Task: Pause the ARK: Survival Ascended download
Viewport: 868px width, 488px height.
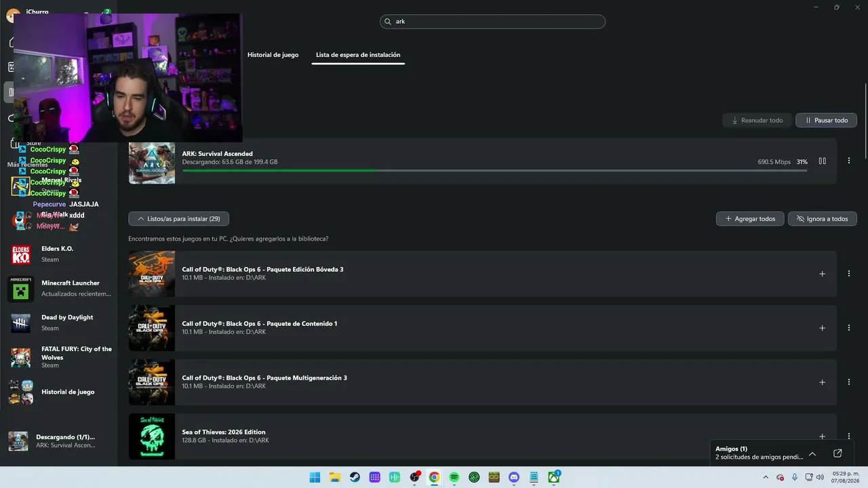Action: pyautogui.click(x=822, y=161)
